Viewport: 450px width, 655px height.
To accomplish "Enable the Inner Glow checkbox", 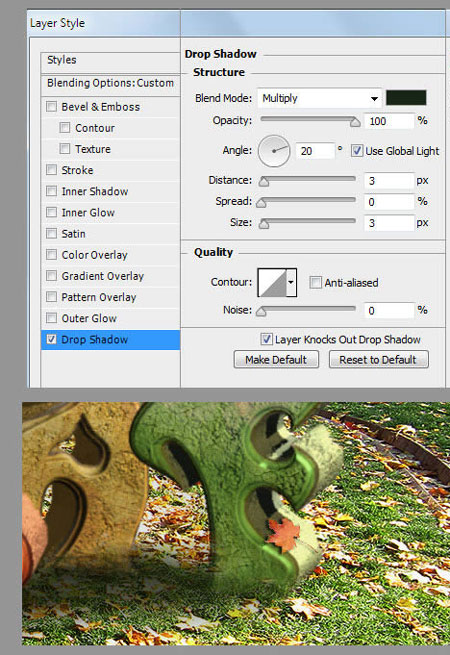I will coord(51,212).
